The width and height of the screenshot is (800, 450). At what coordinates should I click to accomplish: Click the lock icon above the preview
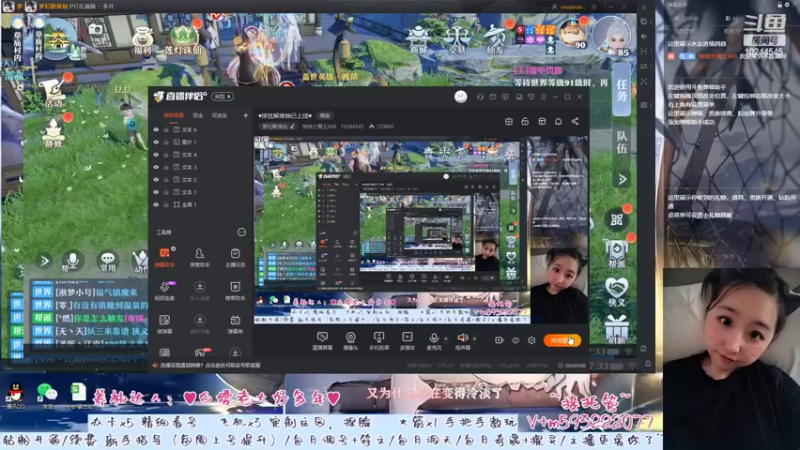click(525, 121)
